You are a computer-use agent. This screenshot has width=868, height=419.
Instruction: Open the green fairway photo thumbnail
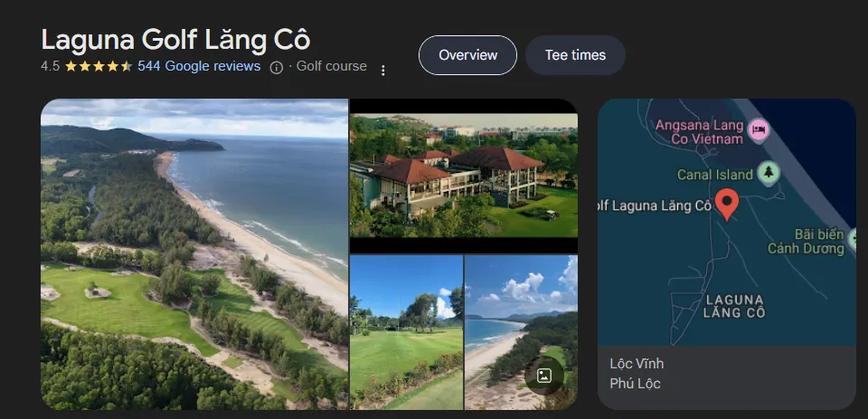[406, 331]
